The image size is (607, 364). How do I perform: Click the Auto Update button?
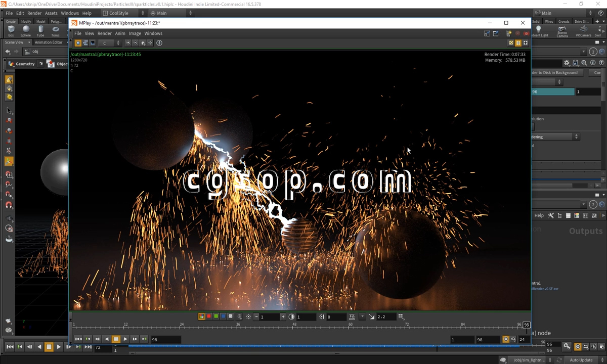point(581,360)
